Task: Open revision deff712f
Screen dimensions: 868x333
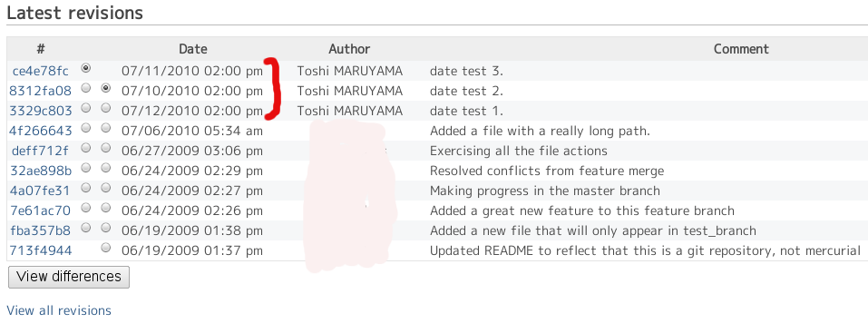Action: [x=41, y=151]
